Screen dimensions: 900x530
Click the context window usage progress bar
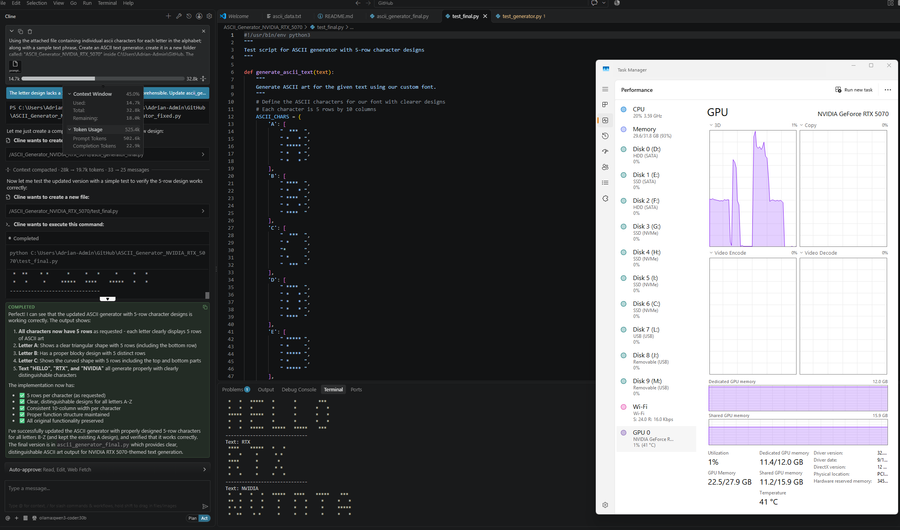click(x=103, y=79)
